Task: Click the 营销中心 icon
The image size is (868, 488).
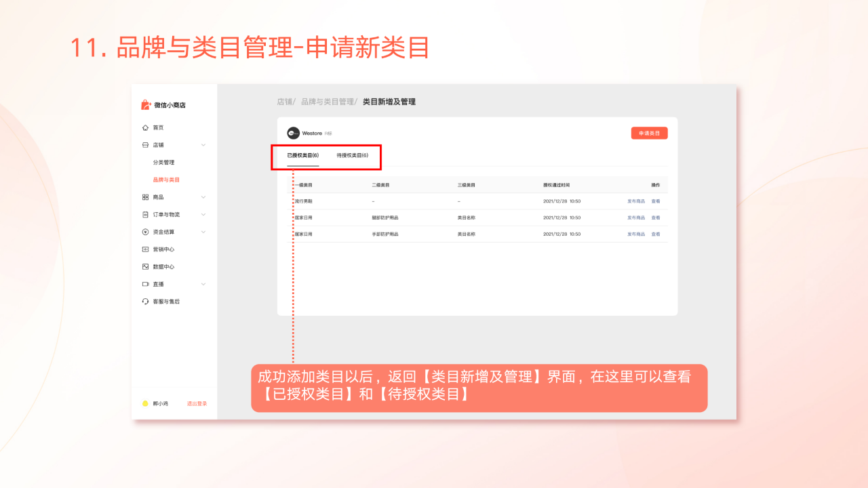Action: coord(145,249)
